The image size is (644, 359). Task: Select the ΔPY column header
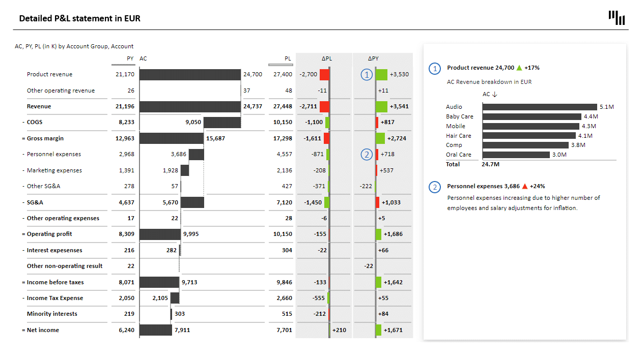[373, 58]
